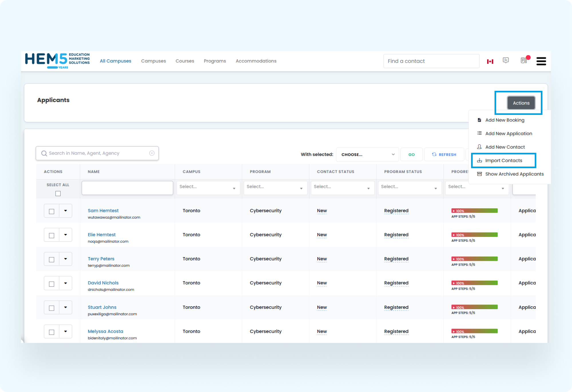572x392 pixels.
Task: Check the Select All checkbox
Action: (58, 193)
